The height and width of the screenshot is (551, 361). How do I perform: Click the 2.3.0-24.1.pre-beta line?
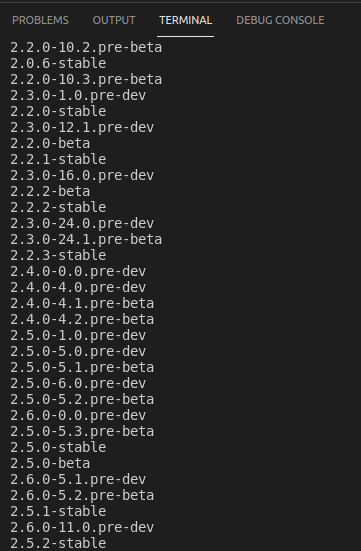pyautogui.click(x=86, y=240)
